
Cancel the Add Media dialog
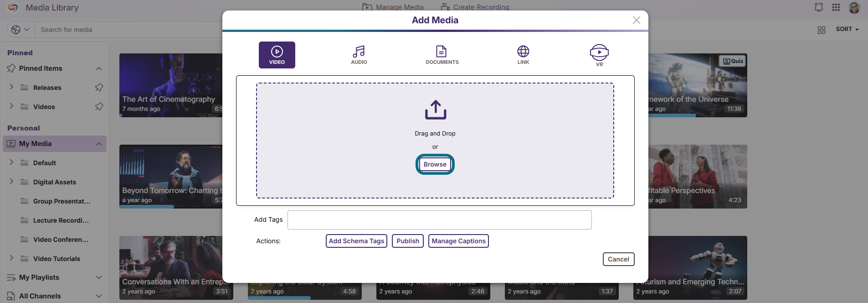(618, 259)
